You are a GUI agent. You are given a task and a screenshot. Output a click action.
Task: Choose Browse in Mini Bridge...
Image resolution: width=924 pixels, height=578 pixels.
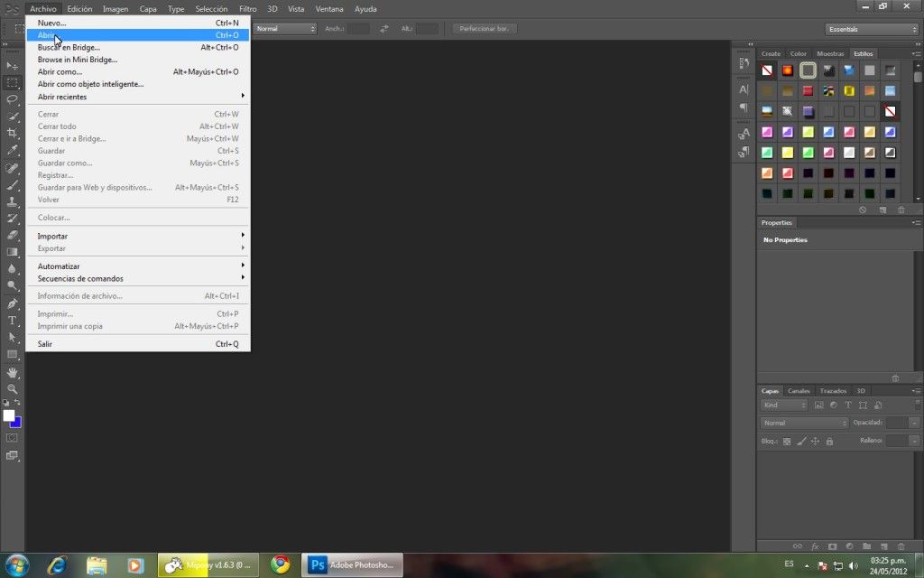(138, 60)
